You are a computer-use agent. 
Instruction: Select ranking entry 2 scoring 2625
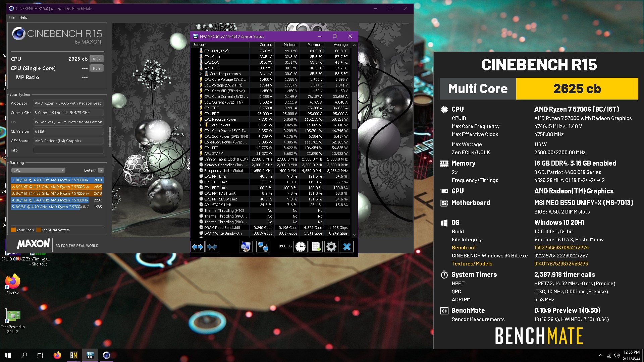57,187
